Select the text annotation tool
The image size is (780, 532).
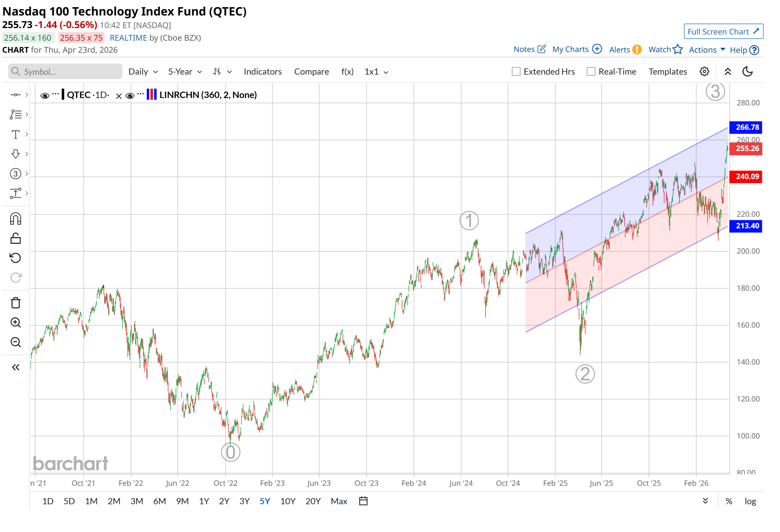(x=16, y=134)
